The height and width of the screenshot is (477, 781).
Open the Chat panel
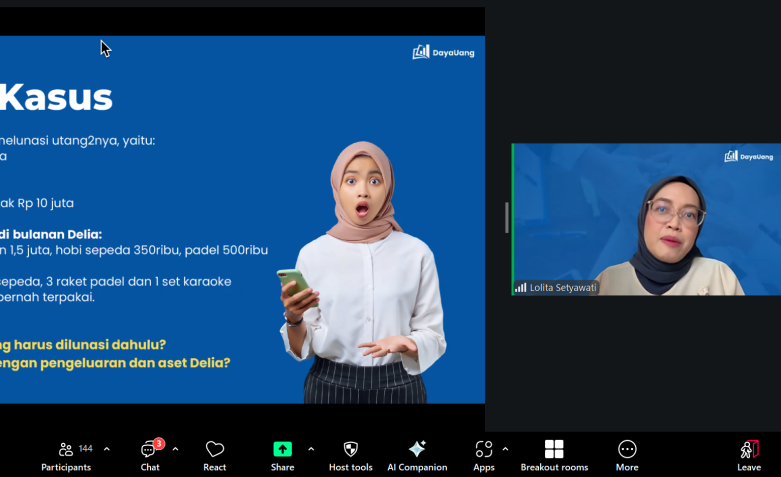[150, 455]
